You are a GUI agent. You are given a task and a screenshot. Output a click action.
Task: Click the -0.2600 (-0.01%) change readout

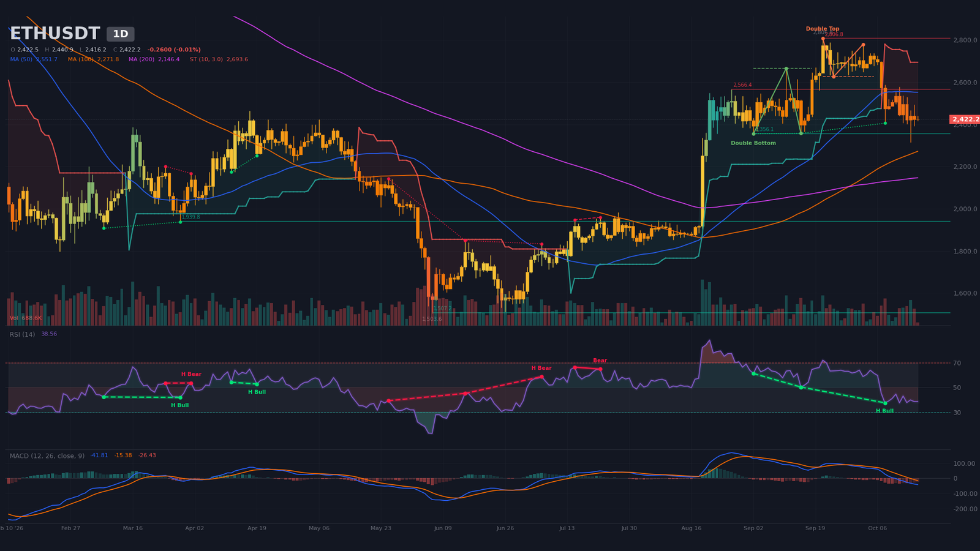click(x=174, y=50)
